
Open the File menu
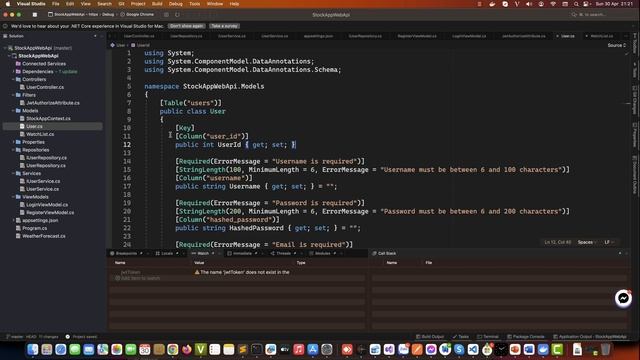click(56, 4)
